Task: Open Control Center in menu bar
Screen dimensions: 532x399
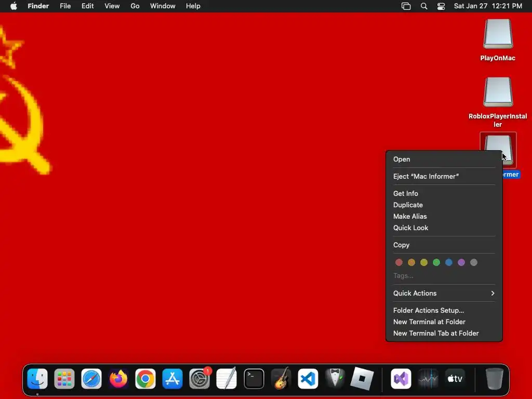Action: coord(441,6)
